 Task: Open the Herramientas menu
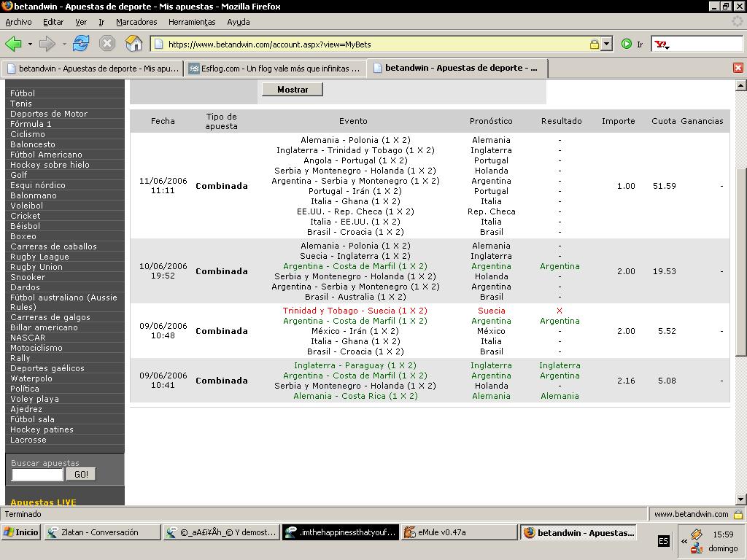click(192, 22)
